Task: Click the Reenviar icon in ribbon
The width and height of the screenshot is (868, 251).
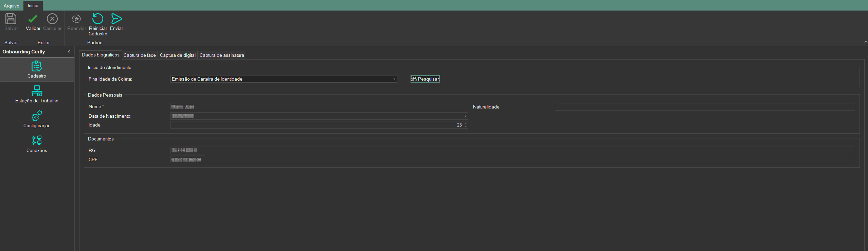Action: coord(76,19)
